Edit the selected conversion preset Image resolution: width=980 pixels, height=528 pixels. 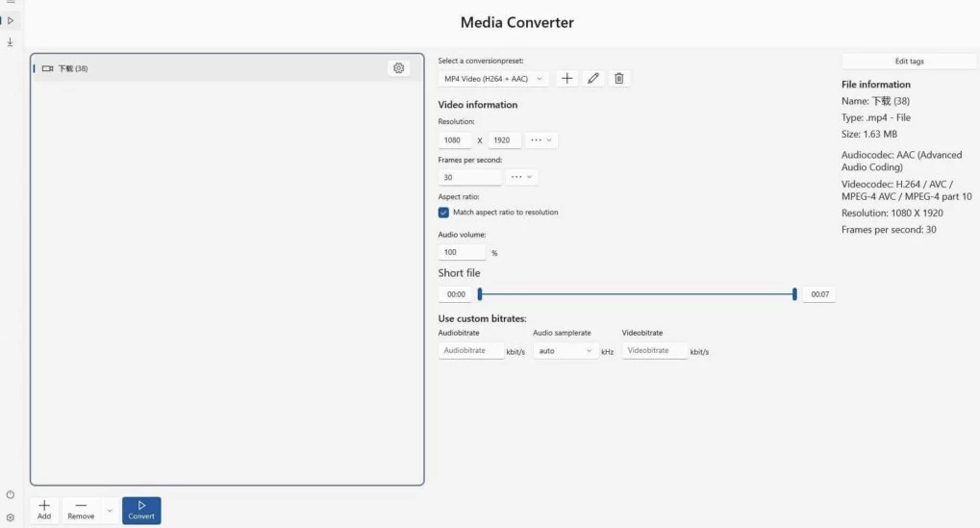[593, 78]
